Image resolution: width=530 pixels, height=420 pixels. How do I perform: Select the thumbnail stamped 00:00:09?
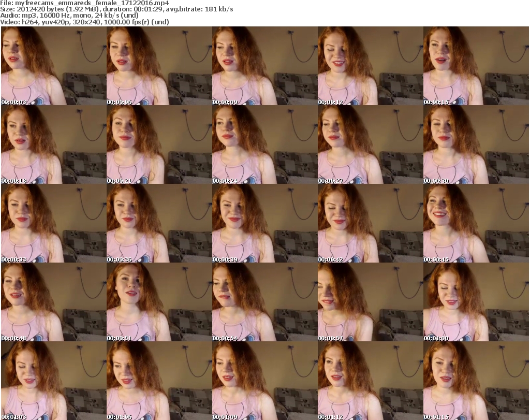(264, 66)
